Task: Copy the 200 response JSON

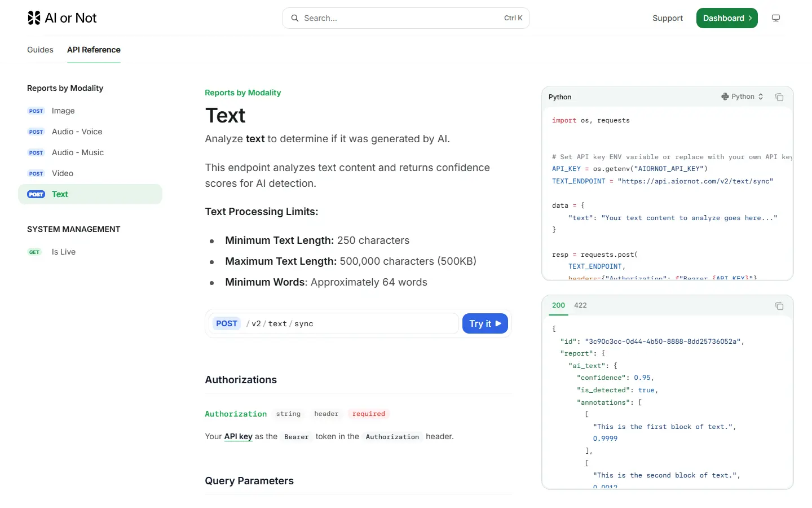Action: pos(779,306)
